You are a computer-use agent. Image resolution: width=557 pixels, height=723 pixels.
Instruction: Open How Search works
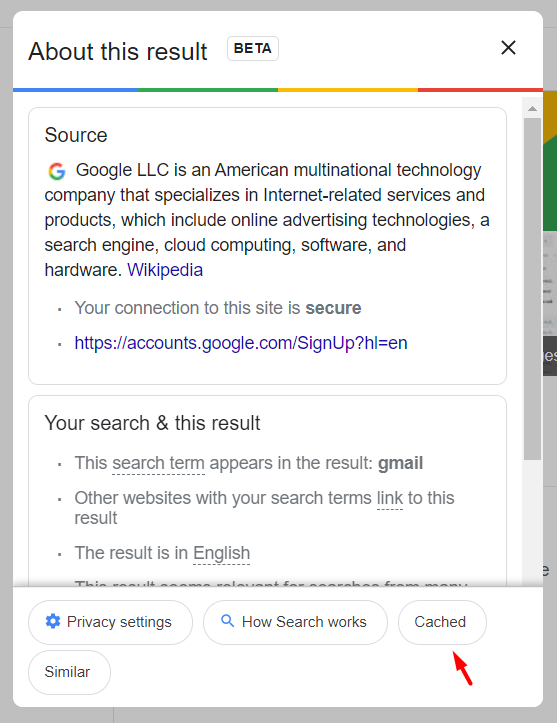pos(295,622)
